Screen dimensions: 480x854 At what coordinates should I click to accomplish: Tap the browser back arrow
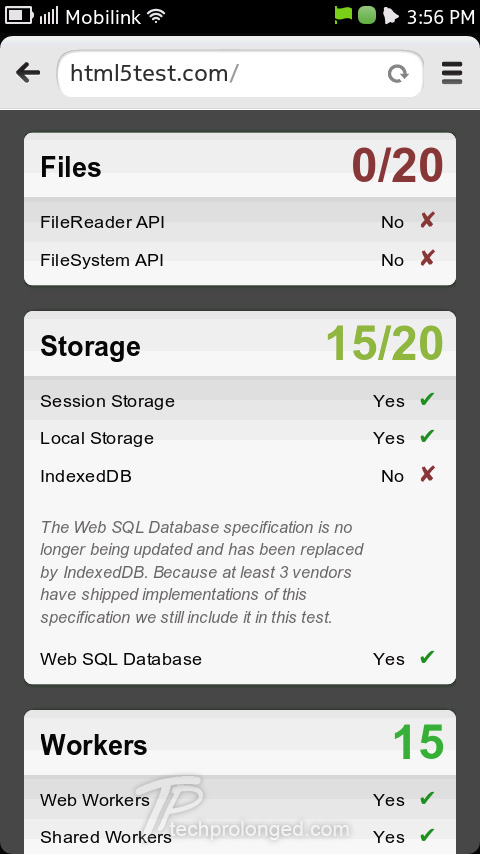[x=28, y=72]
